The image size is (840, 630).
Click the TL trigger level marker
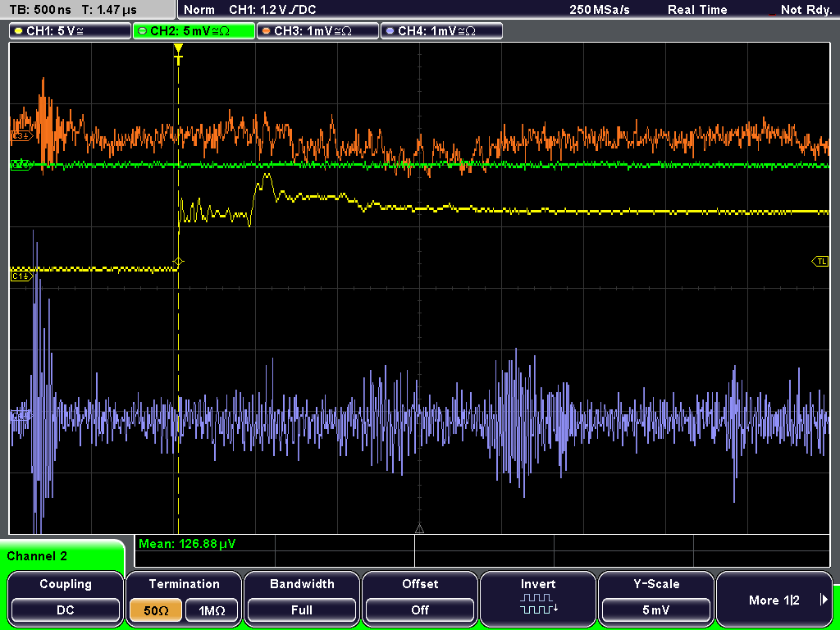pos(820,262)
